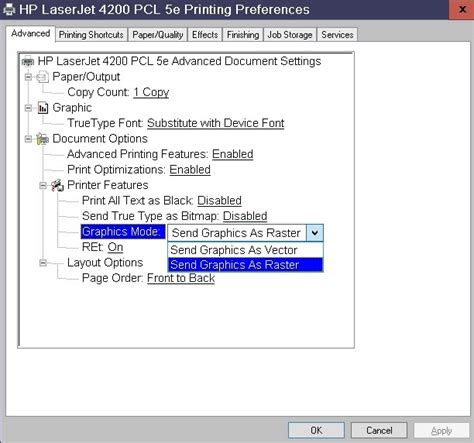Click the printer icon beside Advanced Document Settings

[28, 62]
